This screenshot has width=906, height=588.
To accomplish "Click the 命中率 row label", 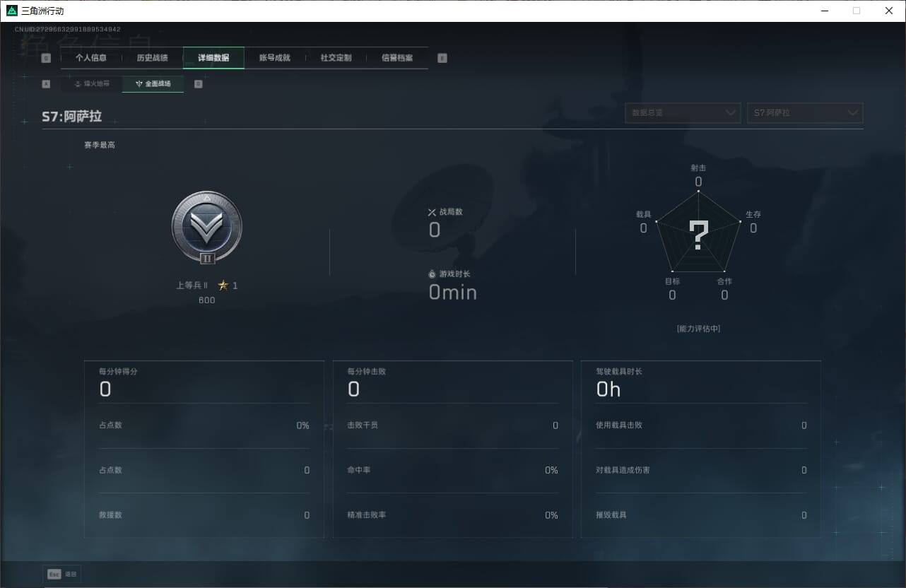I will [359, 470].
